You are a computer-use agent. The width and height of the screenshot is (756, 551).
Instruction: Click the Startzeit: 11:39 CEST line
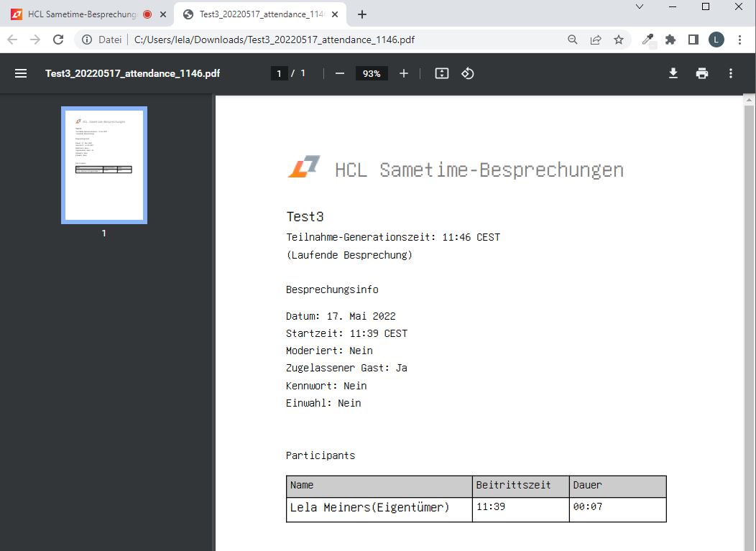click(x=346, y=333)
